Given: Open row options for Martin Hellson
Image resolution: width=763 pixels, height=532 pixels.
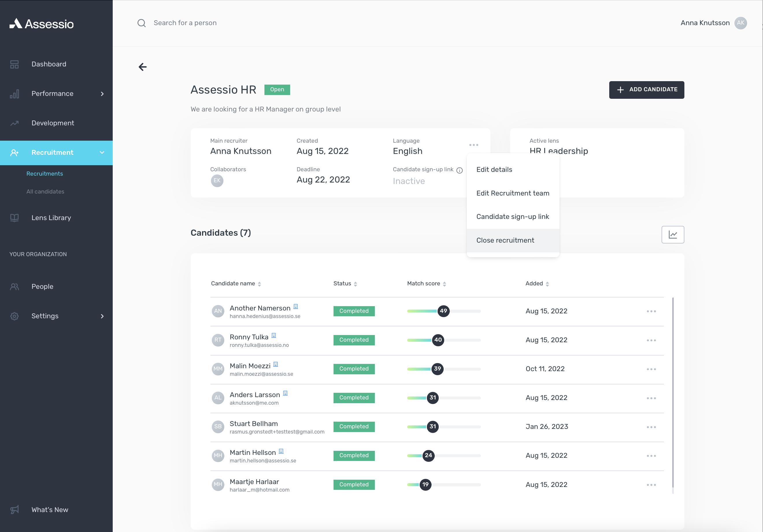Looking at the screenshot, I should tap(651, 456).
